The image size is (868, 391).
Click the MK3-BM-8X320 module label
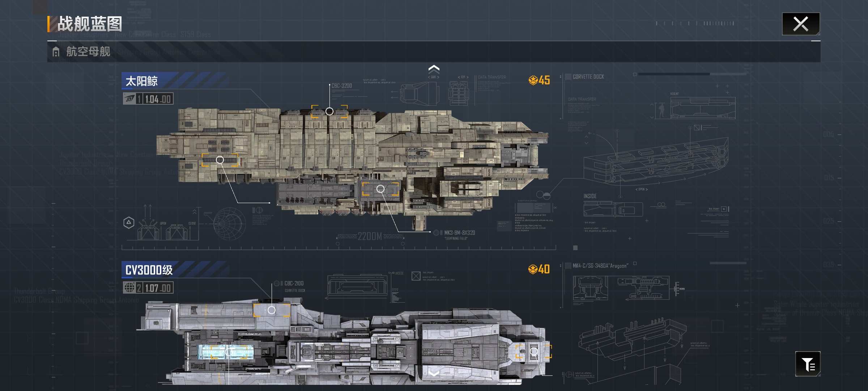click(x=459, y=233)
